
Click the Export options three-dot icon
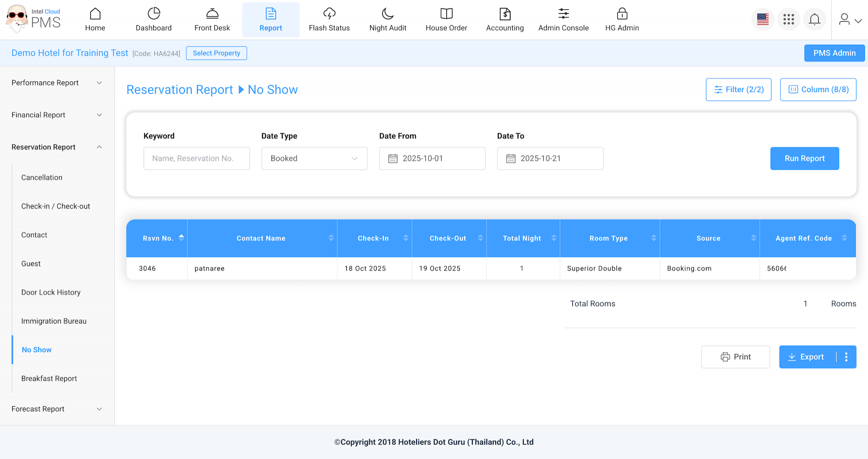point(846,357)
